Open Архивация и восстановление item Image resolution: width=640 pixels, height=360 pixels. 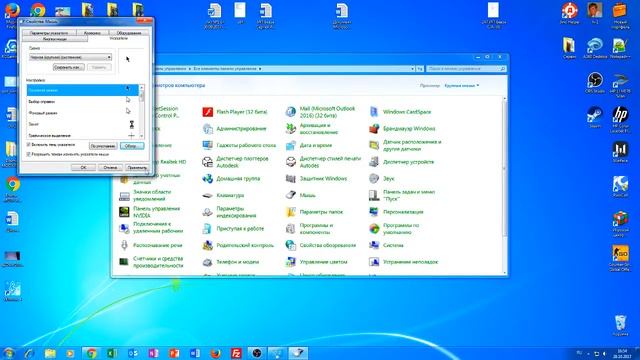[312, 129]
